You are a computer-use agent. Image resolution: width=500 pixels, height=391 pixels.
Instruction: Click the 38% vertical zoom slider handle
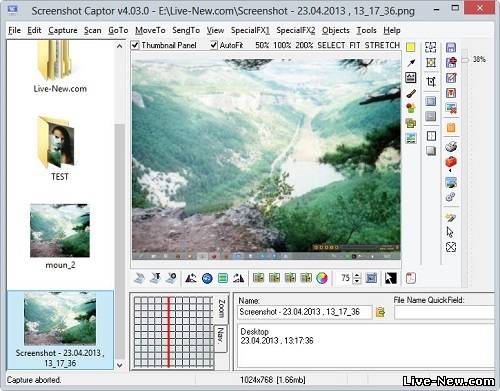click(x=465, y=60)
